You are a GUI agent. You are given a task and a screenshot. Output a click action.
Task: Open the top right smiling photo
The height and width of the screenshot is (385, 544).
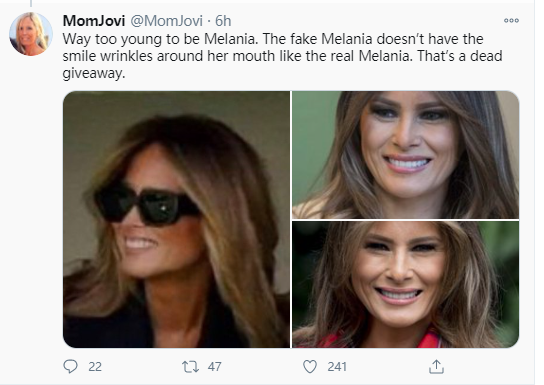(x=406, y=155)
